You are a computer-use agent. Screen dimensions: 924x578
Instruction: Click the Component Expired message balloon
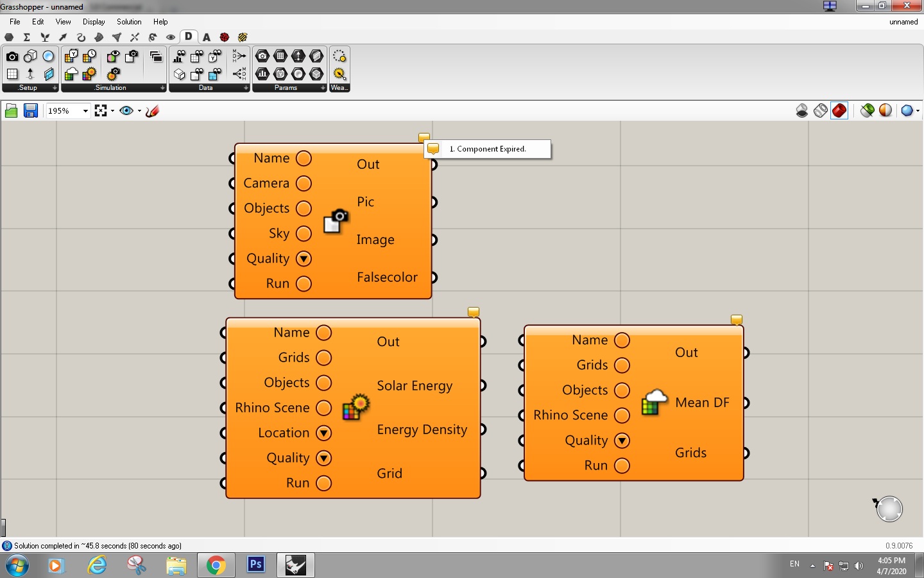(488, 149)
